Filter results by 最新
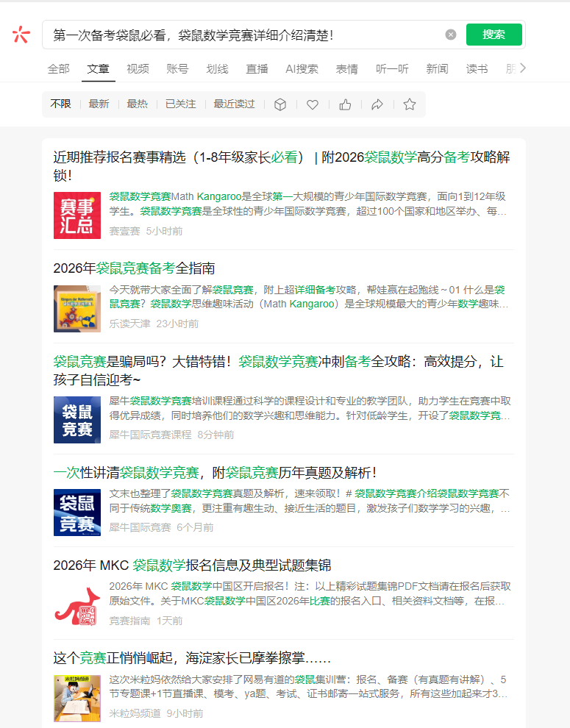This screenshot has width=570, height=728. coord(99,104)
